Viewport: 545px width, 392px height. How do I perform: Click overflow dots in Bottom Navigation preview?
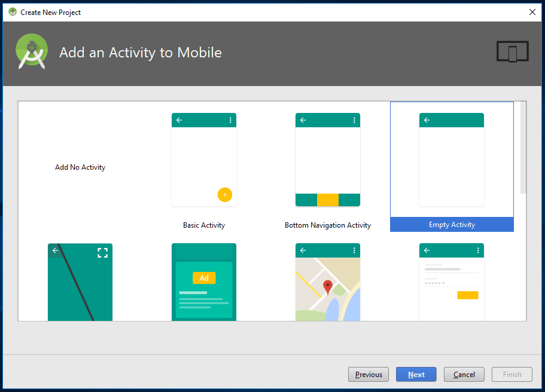(354, 120)
